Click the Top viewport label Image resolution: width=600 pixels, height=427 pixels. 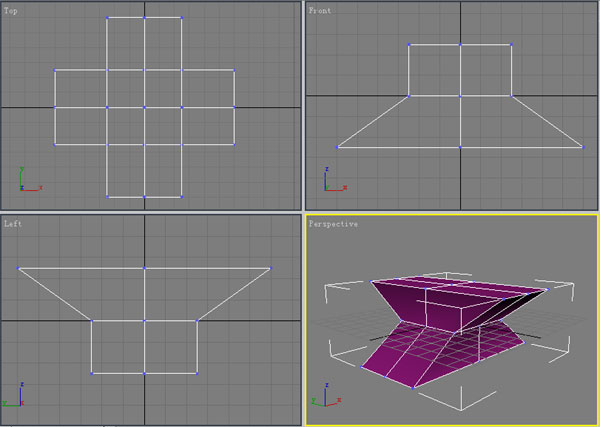point(11,11)
